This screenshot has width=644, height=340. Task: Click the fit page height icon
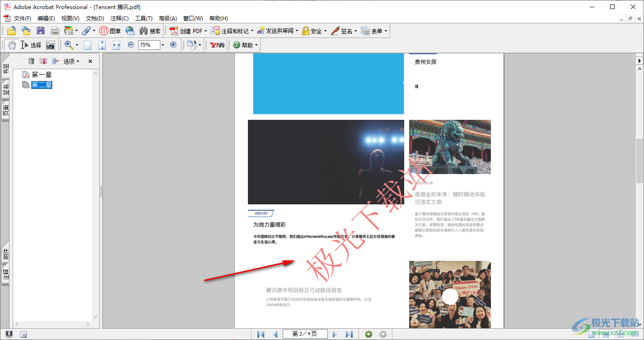102,45
